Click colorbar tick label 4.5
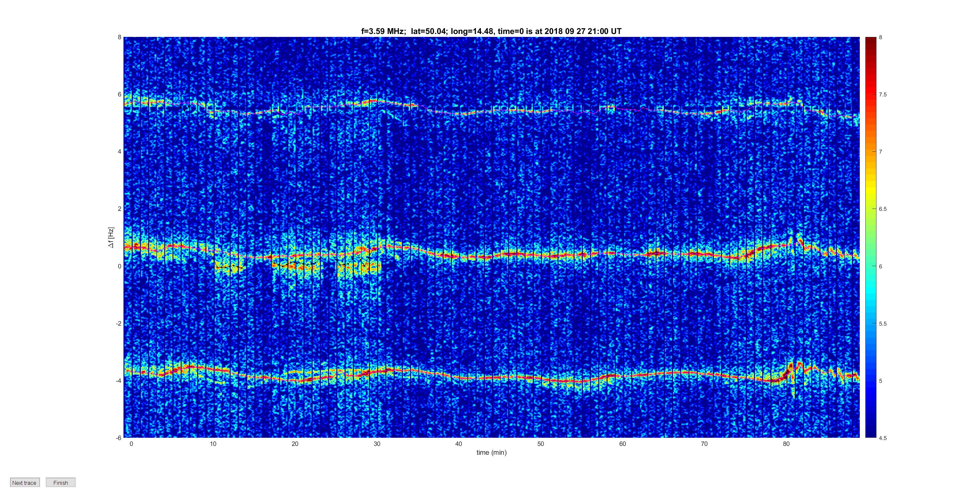The height and width of the screenshot is (492, 980). [x=883, y=438]
